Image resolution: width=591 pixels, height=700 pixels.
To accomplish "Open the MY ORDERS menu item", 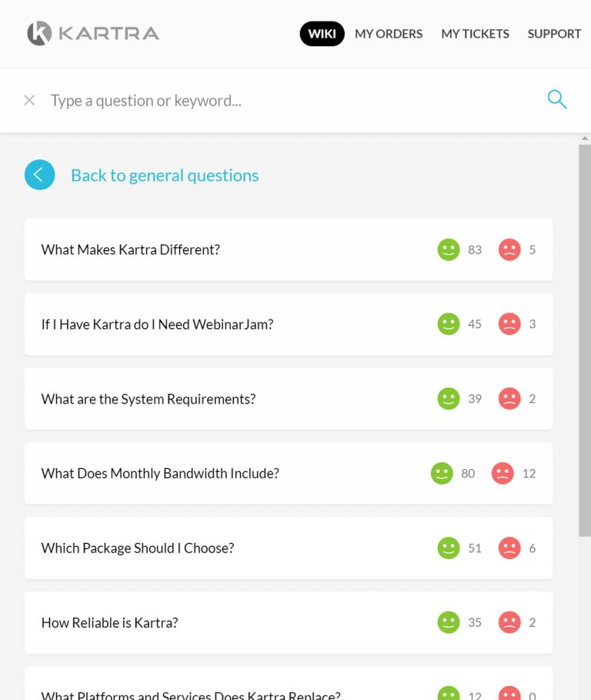I will point(389,34).
